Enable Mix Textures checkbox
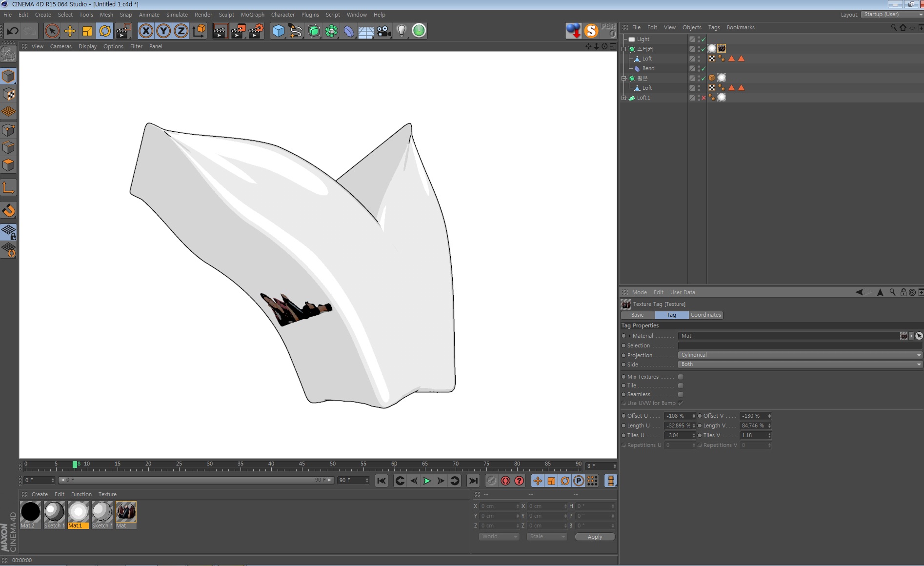The width and height of the screenshot is (924, 566). 681,377
